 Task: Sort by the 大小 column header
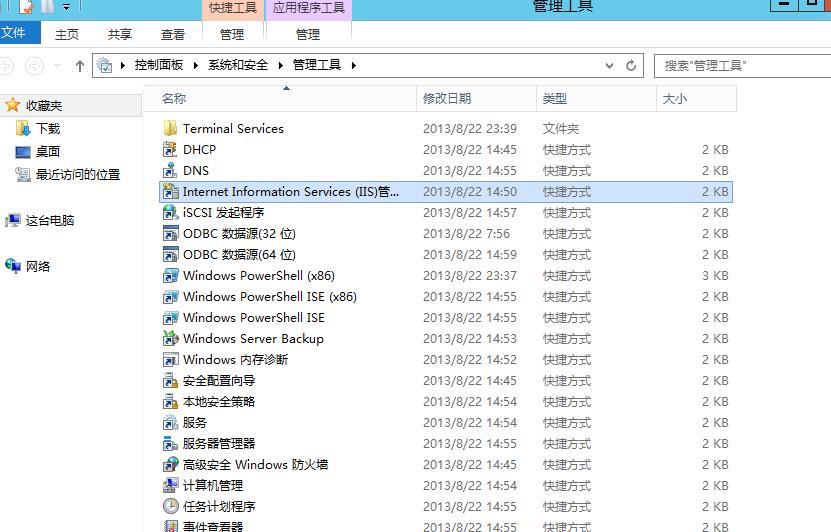(696, 99)
